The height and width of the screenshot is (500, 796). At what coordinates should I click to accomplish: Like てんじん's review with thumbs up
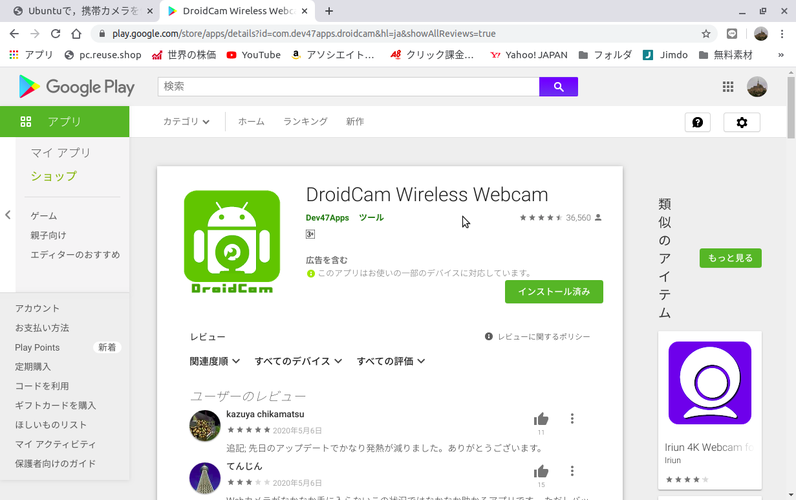[x=541, y=472]
